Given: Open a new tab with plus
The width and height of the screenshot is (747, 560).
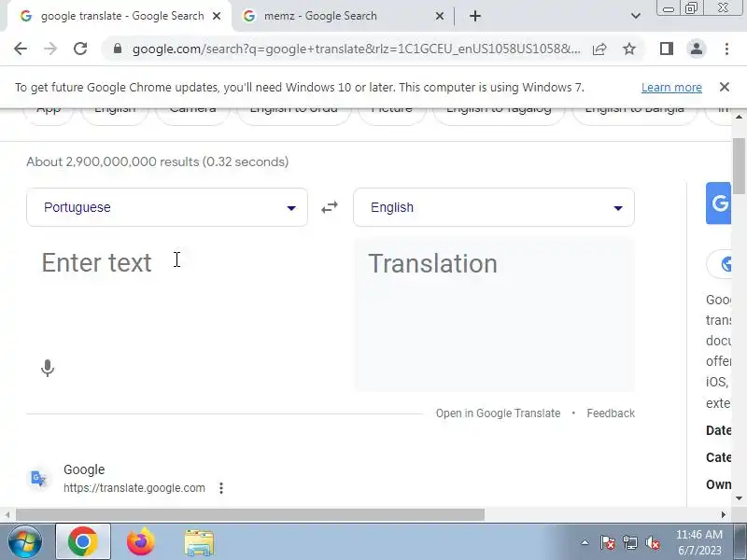Looking at the screenshot, I should (x=475, y=16).
